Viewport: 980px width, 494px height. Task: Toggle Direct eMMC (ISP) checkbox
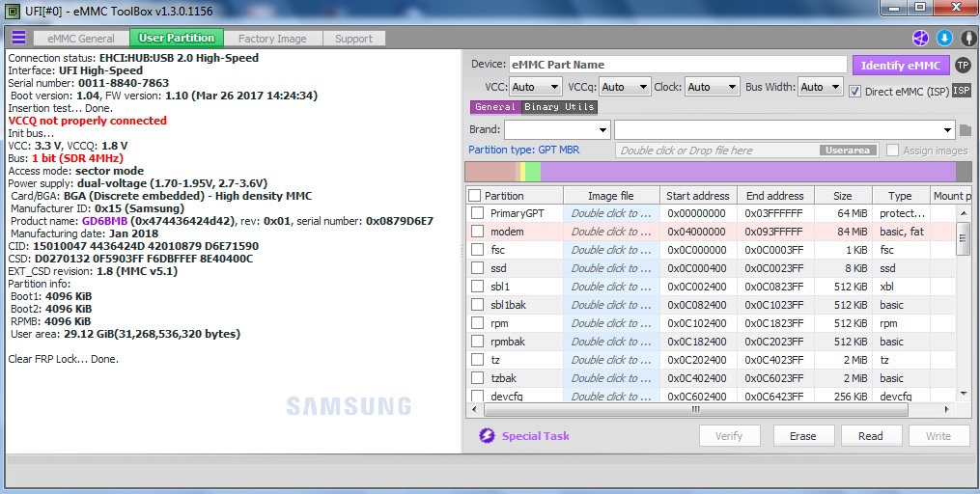(x=854, y=92)
